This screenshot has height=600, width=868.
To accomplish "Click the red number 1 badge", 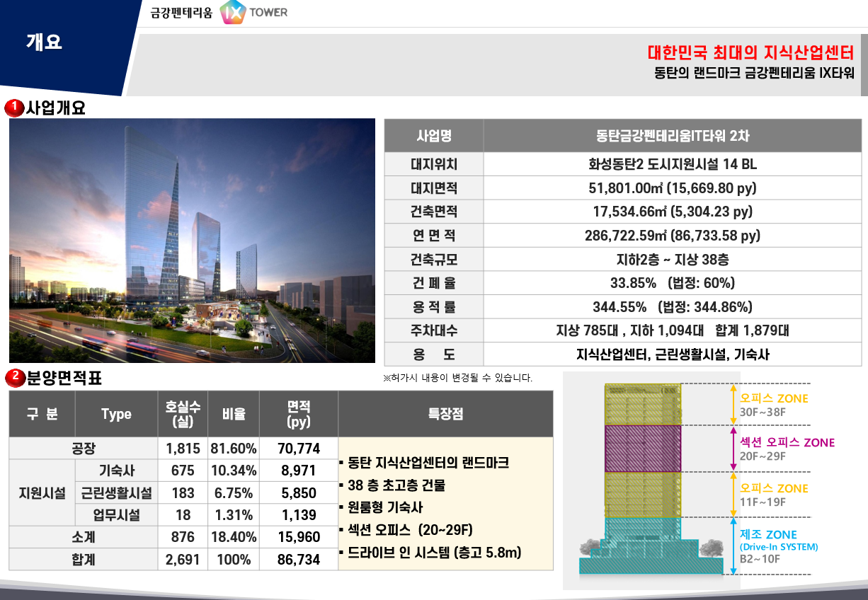I will pos(13,108).
